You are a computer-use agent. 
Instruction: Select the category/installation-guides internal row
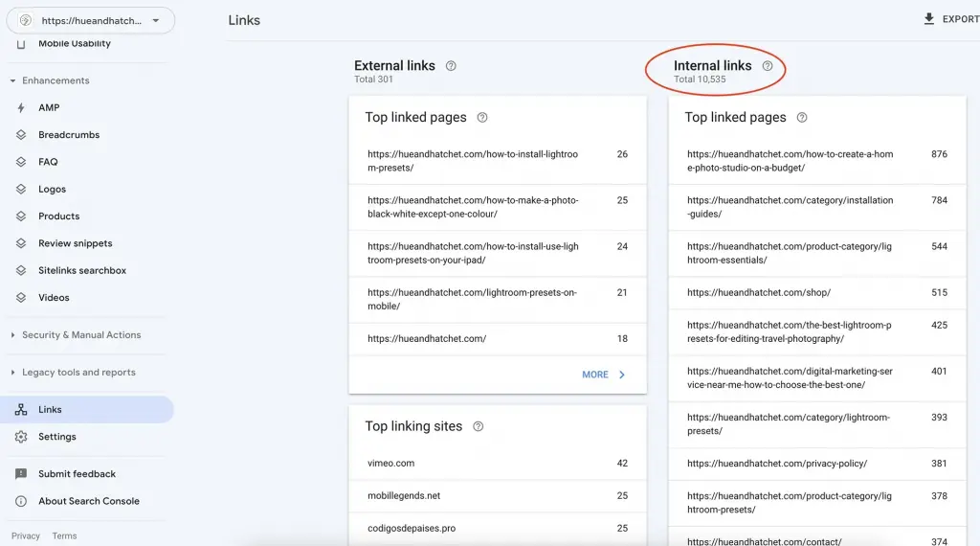tap(817, 207)
